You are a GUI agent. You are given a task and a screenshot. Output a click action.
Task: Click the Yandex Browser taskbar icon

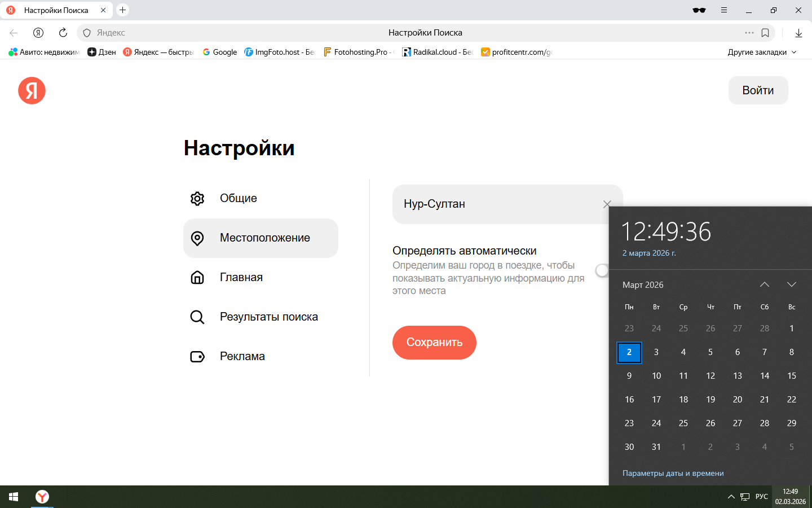tap(42, 497)
